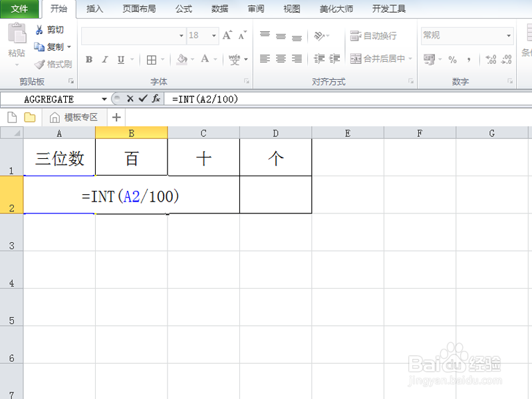Increase font size with large A
The height and width of the screenshot is (399, 532).
[x=227, y=35]
